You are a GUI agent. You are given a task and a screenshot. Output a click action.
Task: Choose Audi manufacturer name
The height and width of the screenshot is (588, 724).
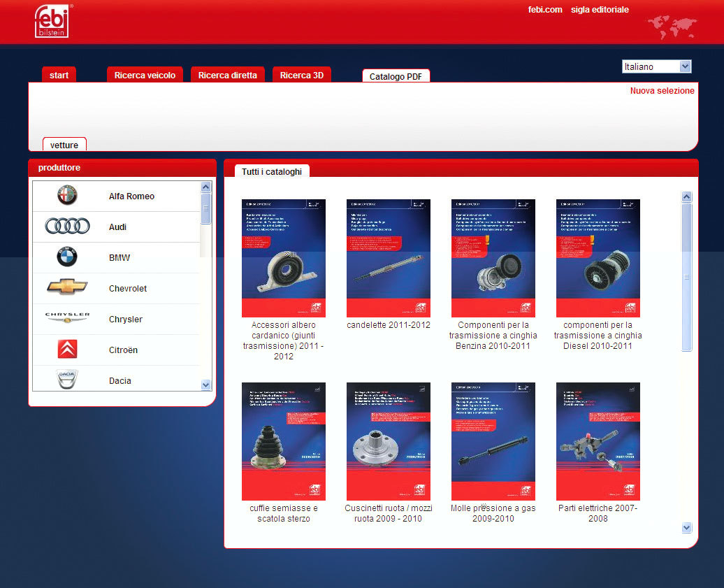coord(117,227)
